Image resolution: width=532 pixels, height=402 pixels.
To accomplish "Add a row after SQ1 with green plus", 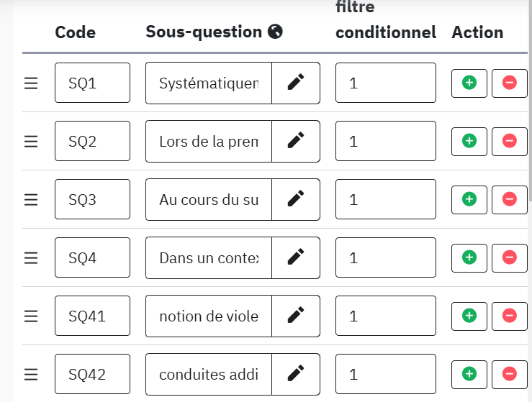I will click(469, 83).
